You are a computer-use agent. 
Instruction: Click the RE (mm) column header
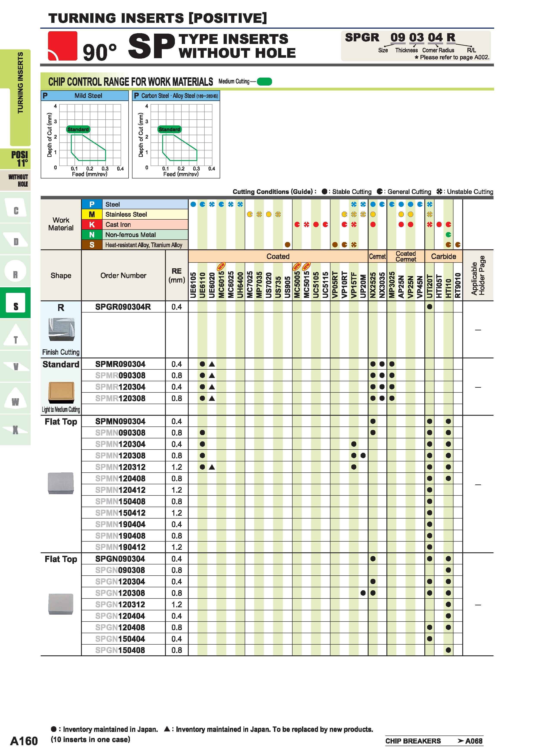(177, 275)
